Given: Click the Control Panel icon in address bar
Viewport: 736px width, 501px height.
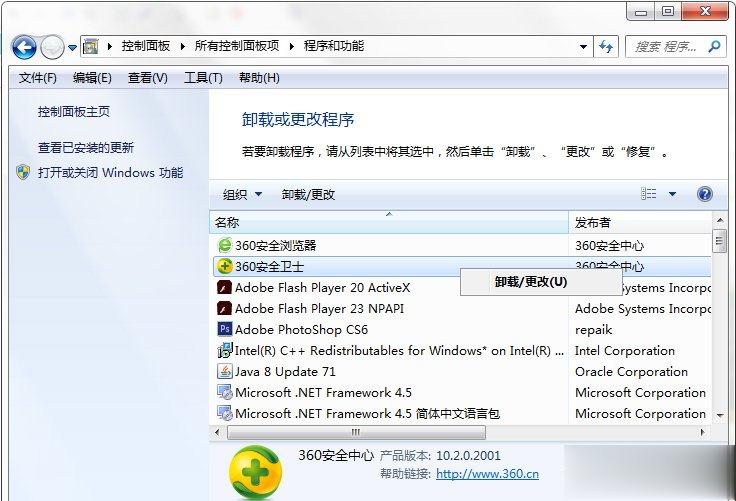Looking at the screenshot, I should coord(90,46).
